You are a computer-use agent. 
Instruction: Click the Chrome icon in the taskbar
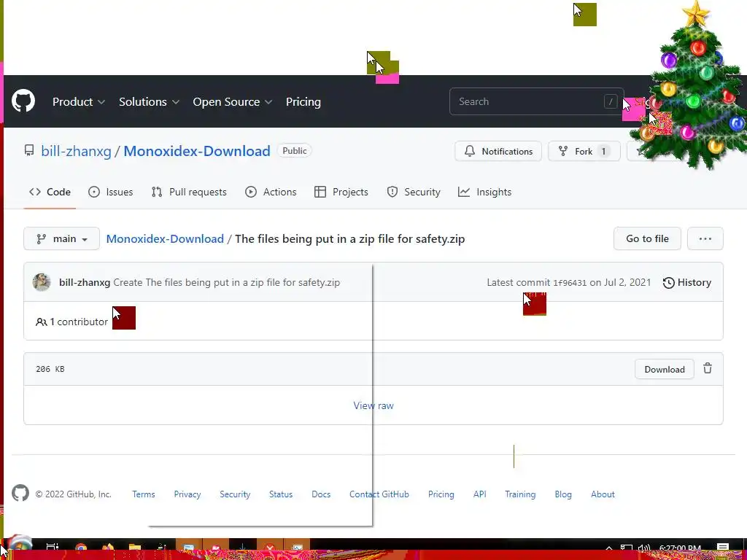[x=80, y=548]
